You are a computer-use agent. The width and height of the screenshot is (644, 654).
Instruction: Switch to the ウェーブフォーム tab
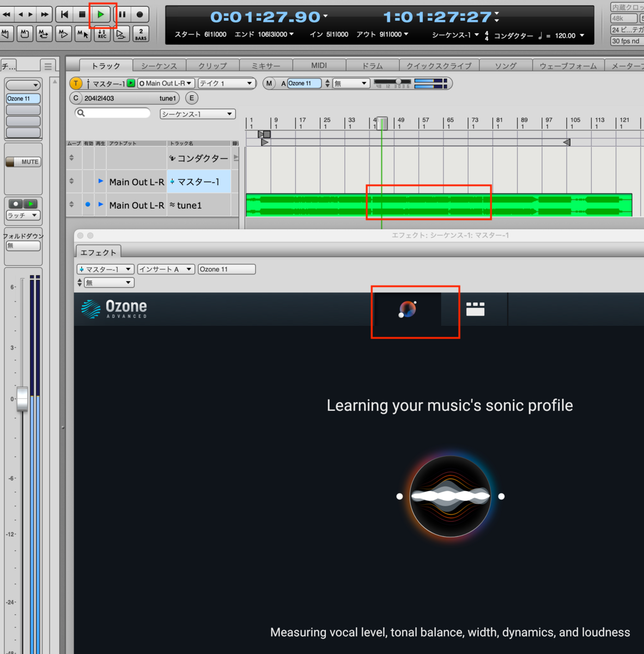point(568,65)
